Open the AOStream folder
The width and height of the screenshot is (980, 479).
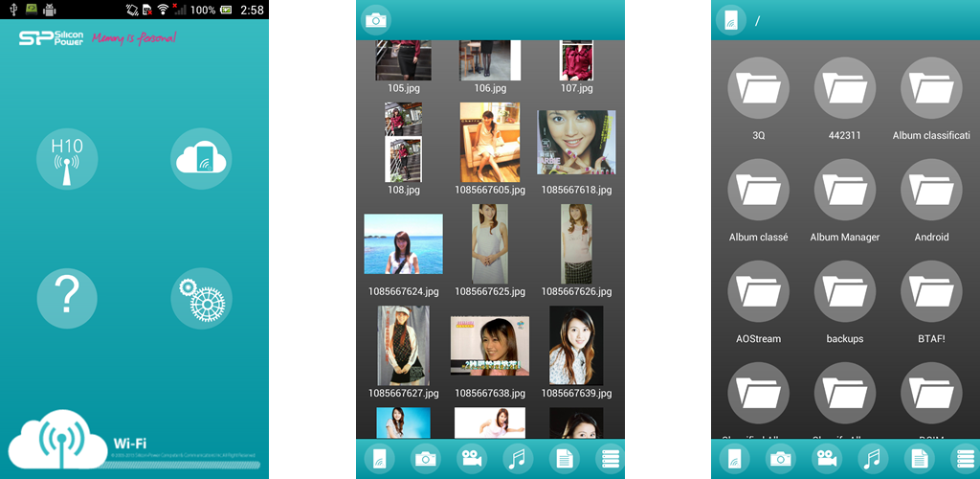tap(759, 292)
